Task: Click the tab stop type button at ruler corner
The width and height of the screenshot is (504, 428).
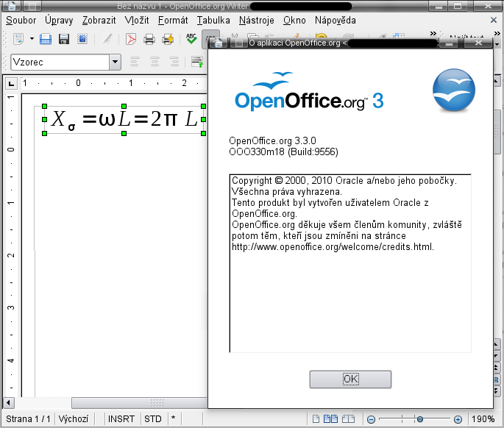Action: (11, 84)
